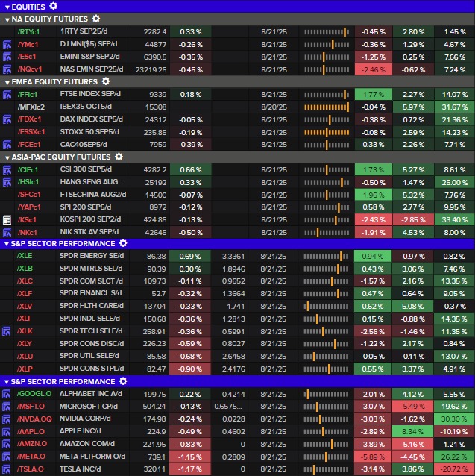Collapse the EMEA Equity Futures group

pos(7,82)
